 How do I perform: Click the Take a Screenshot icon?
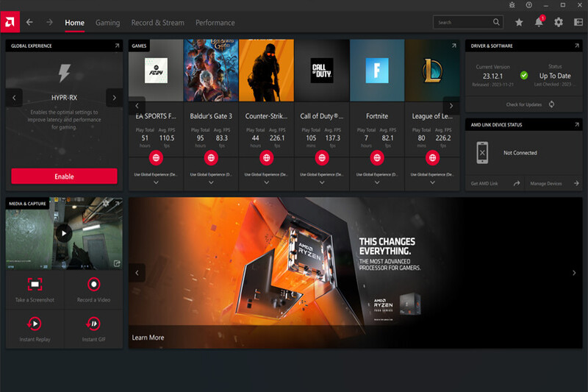point(35,284)
